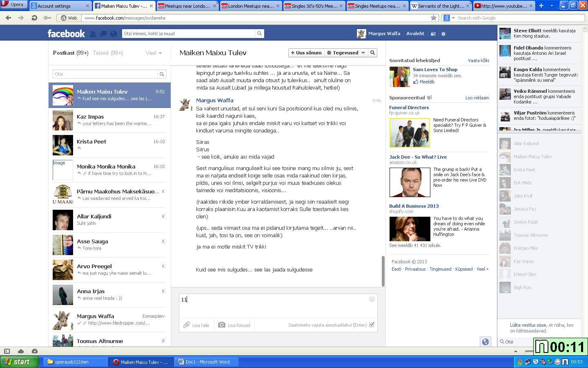Click Loo reklaam link
This screenshot has width=588, height=368.
[477, 98]
